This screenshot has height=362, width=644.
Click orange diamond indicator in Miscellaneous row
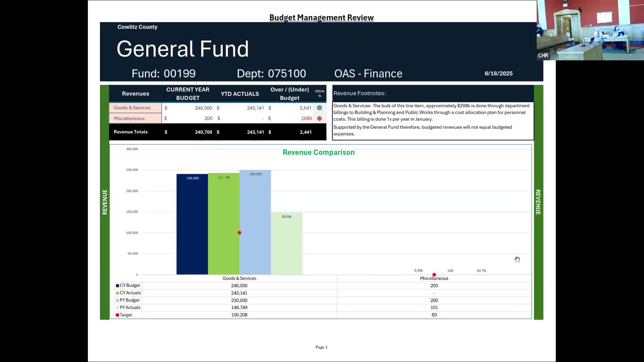319,118
